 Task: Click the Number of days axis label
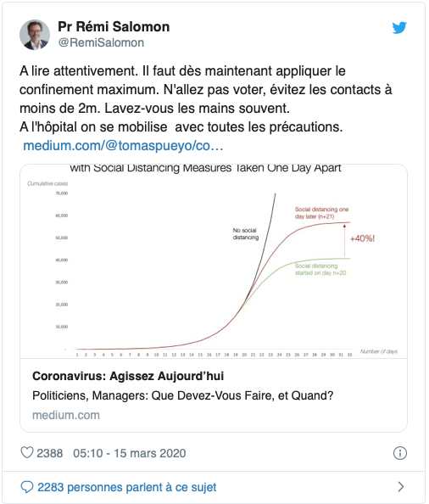379,351
